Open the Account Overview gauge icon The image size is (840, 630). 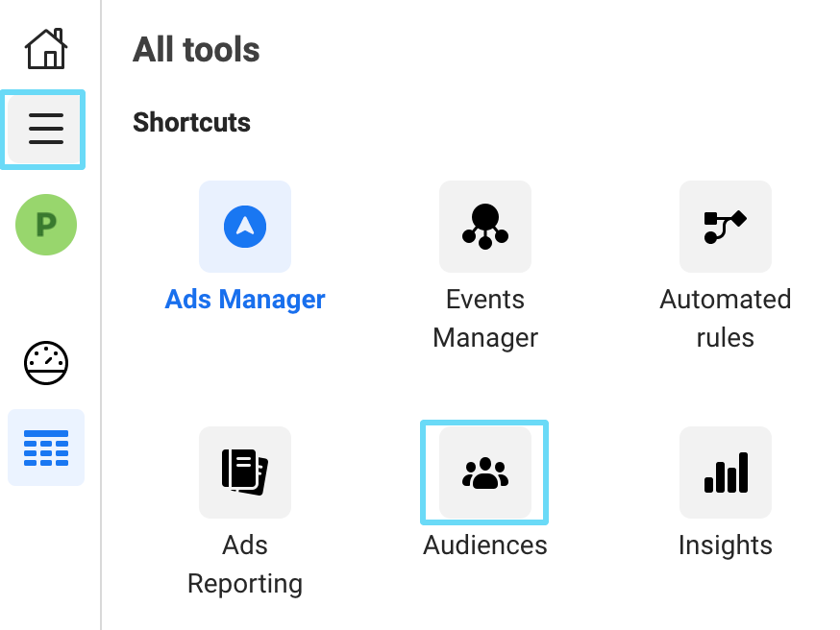[46, 363]
